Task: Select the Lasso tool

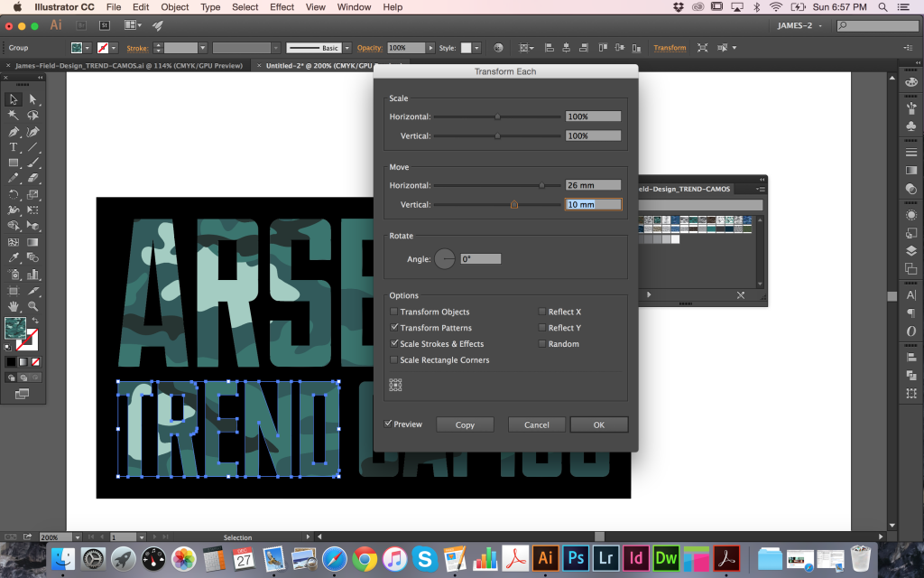Action: pos(32,115)
